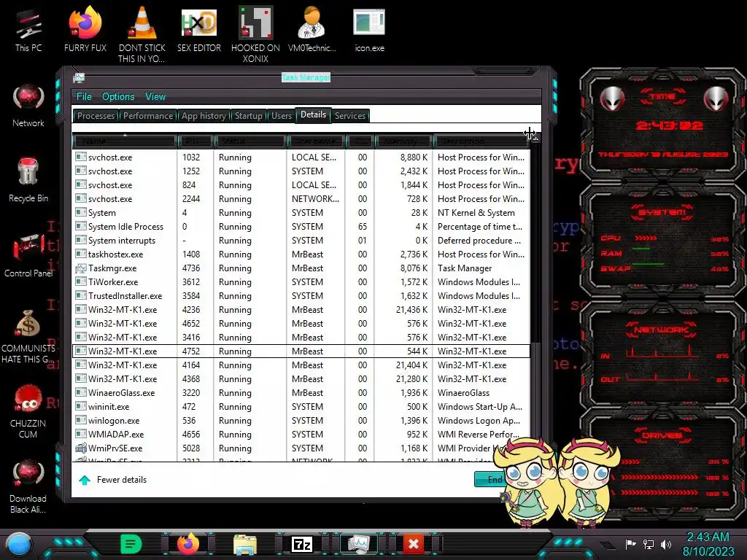
Task: Open the COMMUNISTS HATE THIS money bag icon
Action: point(28,336)
